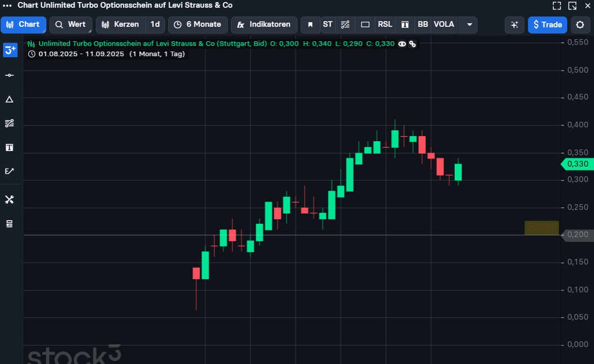Open the wrench and screwdriver tools icon
Image resolution: width=594 pixels, height=364 pixels.
click(x=9, y=200)
